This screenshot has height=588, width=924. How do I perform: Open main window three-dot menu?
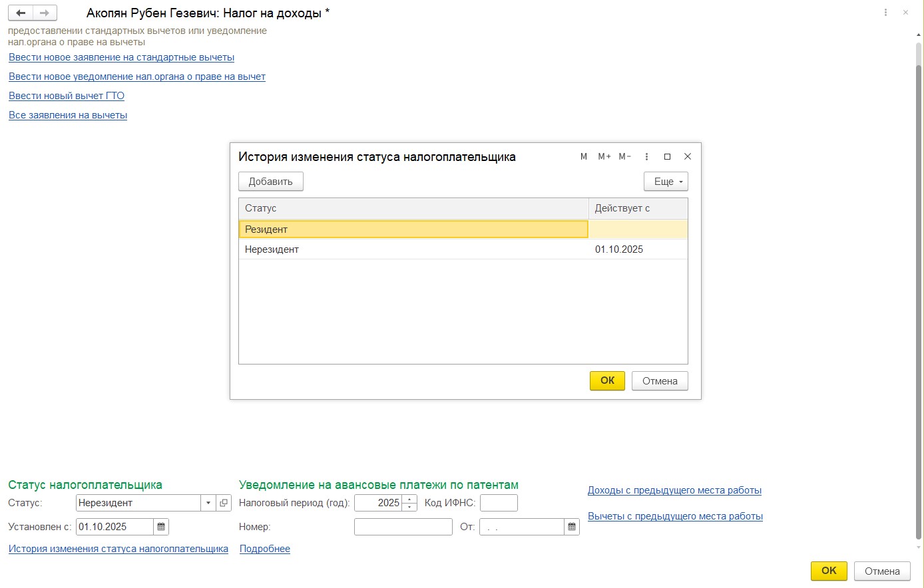pyautogui.click(x=885, y=13)
